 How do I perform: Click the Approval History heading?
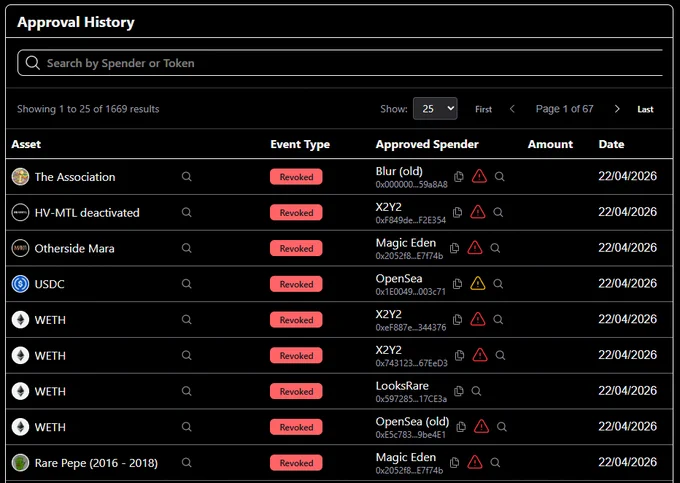tap(76, 22)
